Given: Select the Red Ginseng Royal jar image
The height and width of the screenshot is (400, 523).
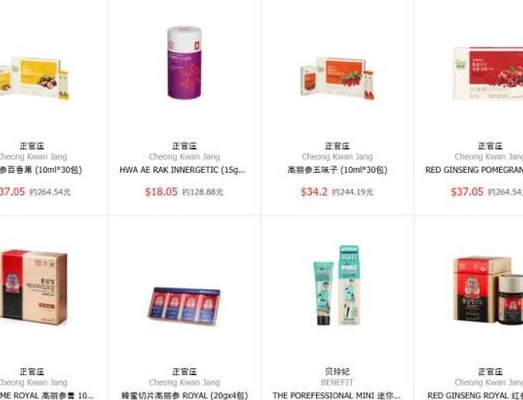Looking at the screenshot, I should [x=488, y=290].
